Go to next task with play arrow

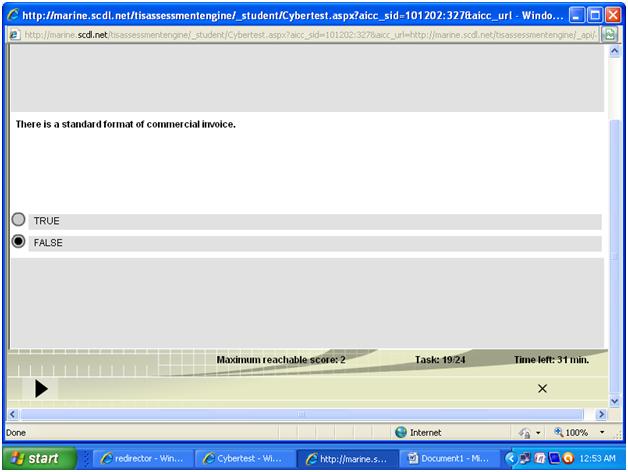(41, 389)
